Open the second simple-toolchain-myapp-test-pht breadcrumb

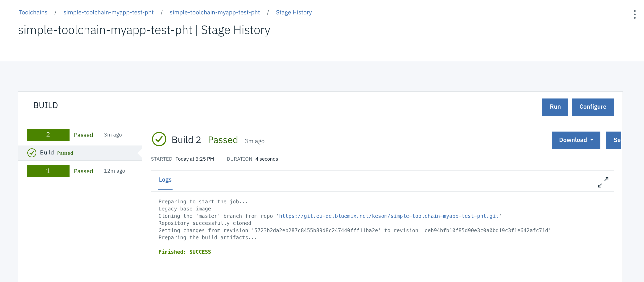tap(215, 13)
